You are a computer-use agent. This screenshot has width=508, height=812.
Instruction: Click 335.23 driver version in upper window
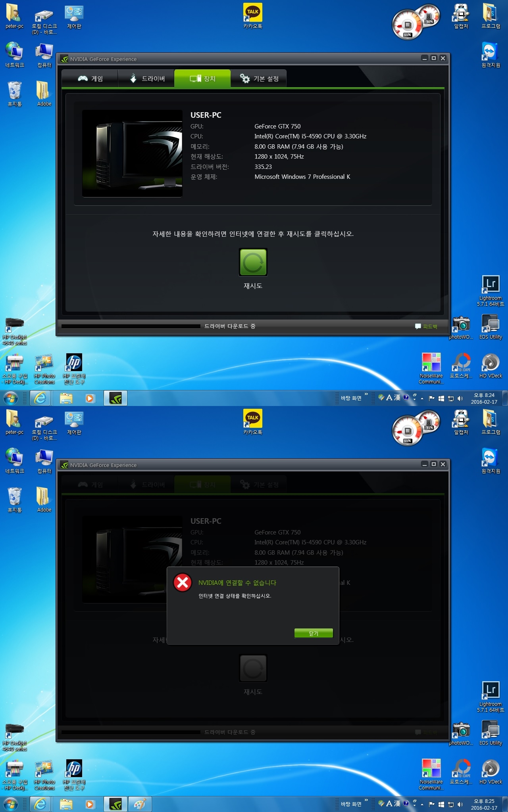click(263, 167)
